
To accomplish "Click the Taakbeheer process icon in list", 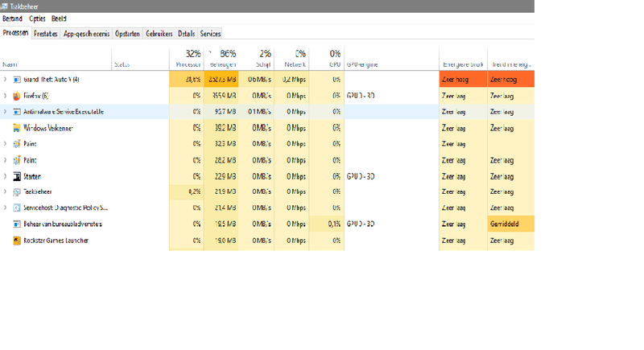I will pyautogui.click(x=16, y=192).
